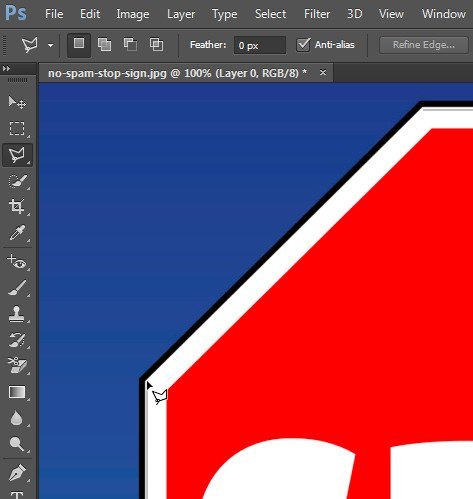Activate the Brush tool
This screenshot has height=499, width=473.
click(17, 288)
